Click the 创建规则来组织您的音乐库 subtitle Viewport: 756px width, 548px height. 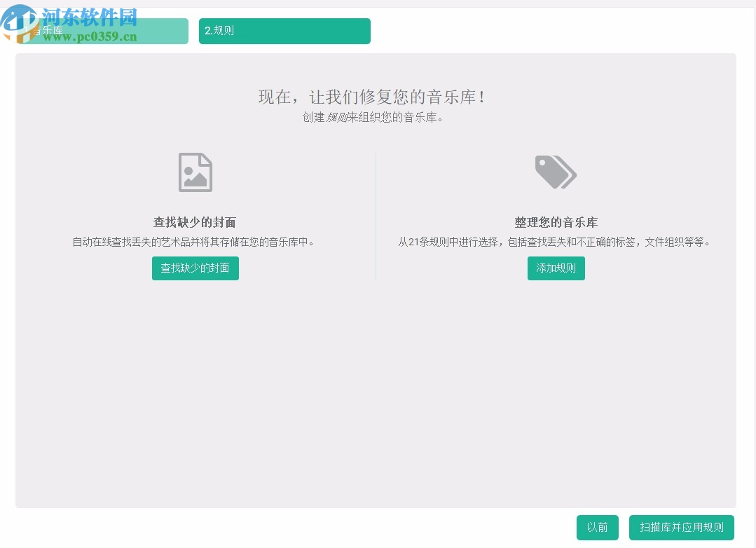[373, 117]
